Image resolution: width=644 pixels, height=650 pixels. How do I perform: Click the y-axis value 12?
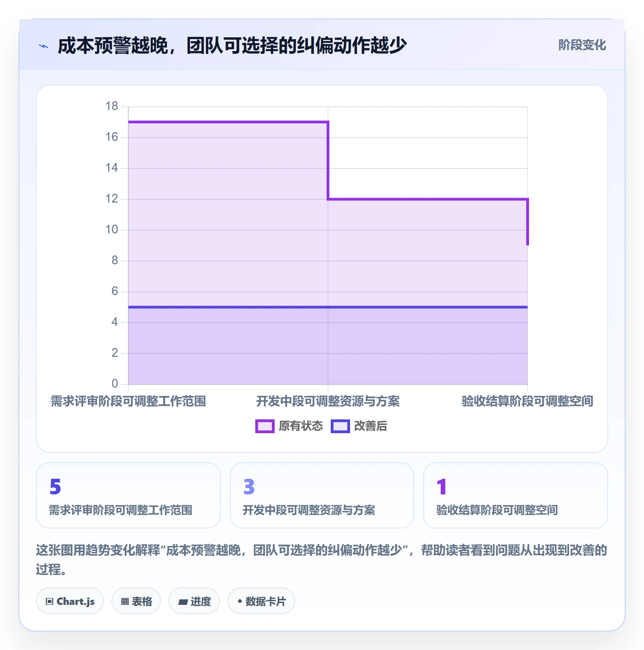112,199
